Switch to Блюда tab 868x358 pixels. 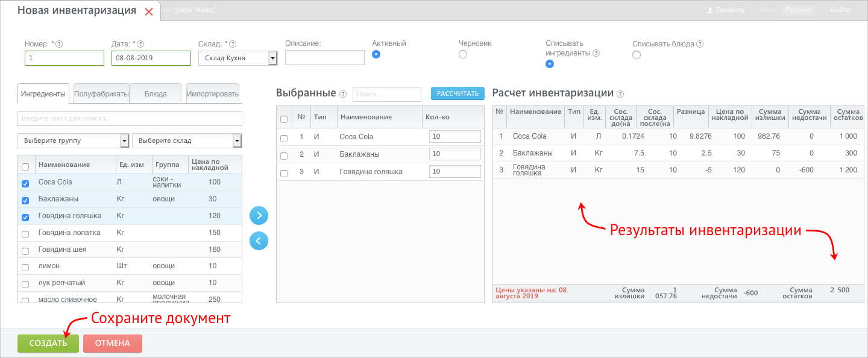[x=156, y=94]
